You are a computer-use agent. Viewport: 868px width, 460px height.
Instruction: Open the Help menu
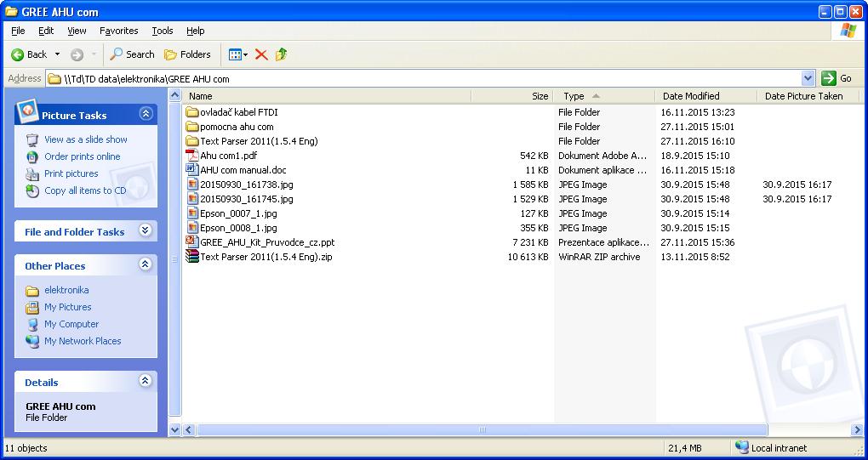[x=196, y=31]
